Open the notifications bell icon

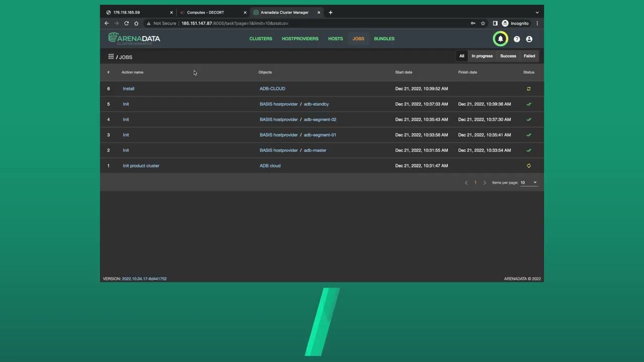point(500,39)
